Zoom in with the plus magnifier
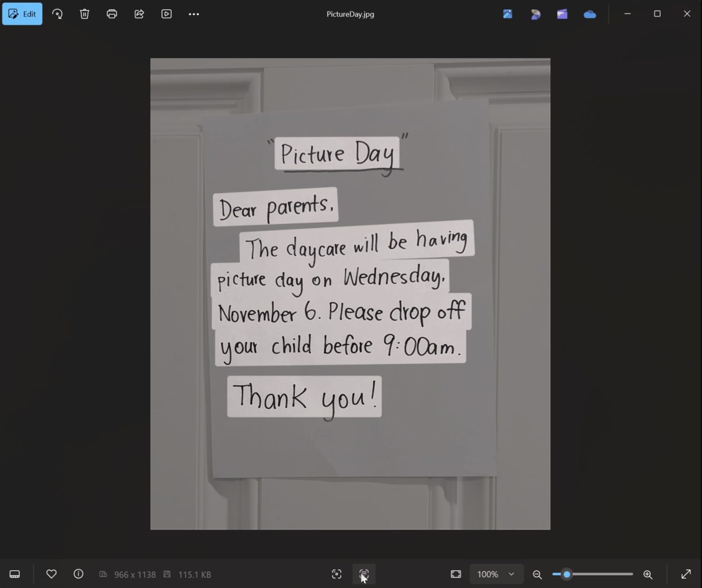 tap(648, 574)
